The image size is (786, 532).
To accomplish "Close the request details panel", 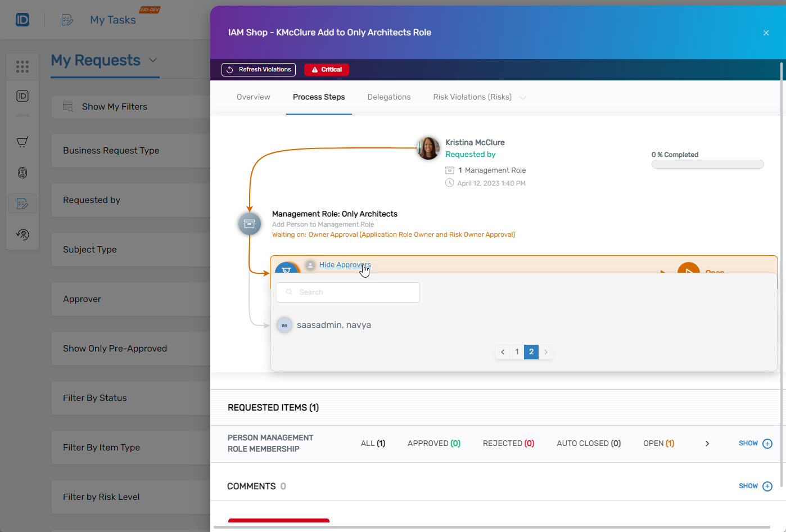I will click(766, 33).
